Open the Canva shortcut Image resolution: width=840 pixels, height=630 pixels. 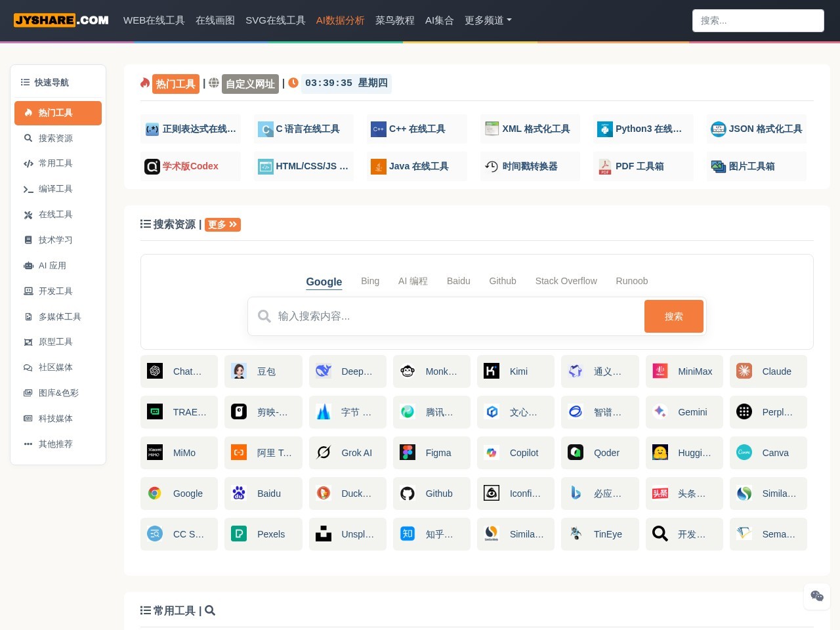click(x=768, y=453)
